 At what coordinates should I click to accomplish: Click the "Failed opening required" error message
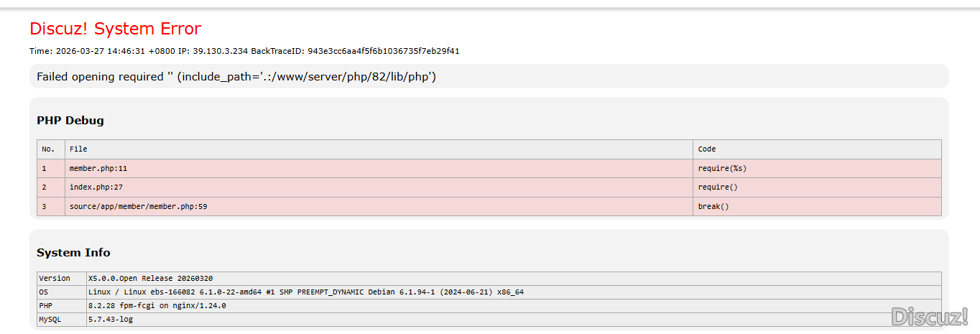[236, 76]
